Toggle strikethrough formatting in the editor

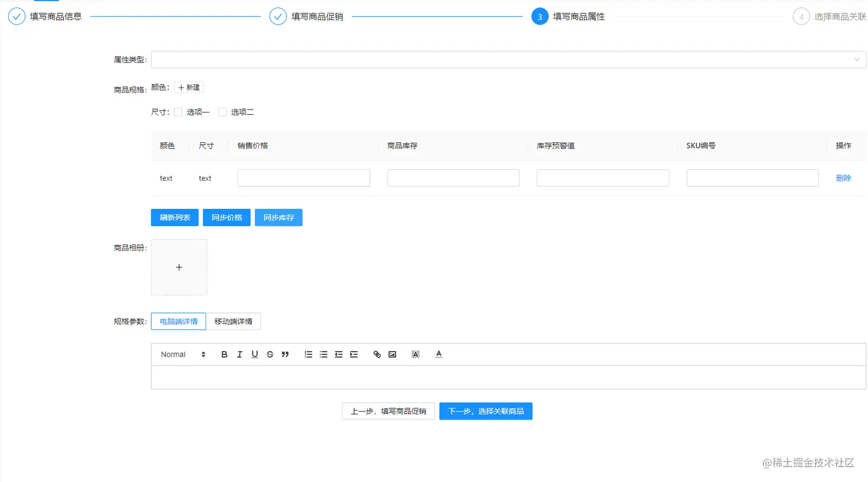(x=270, y=355)
